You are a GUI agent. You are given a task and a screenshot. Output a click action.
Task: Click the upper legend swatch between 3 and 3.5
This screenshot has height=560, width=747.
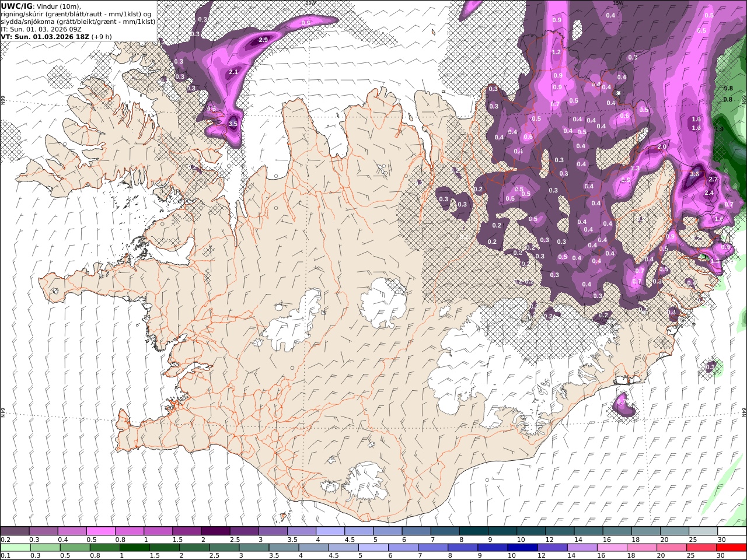click(273, 531)
